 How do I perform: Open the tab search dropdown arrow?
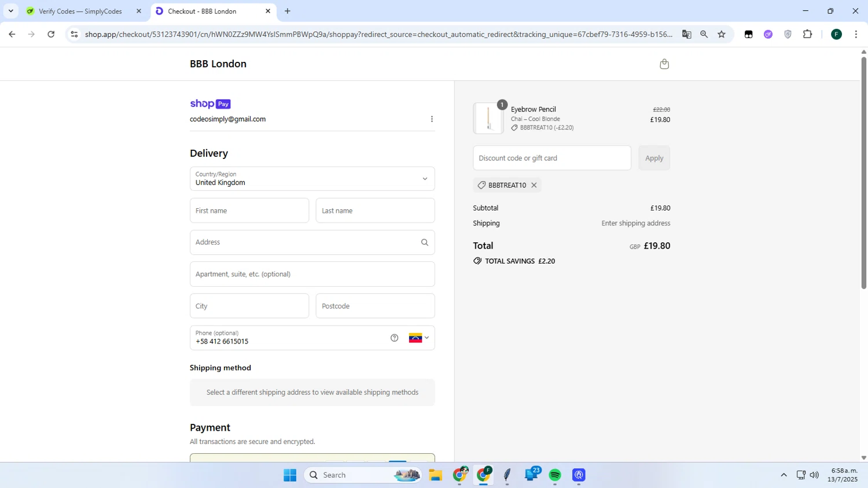[x=10, y=11]
